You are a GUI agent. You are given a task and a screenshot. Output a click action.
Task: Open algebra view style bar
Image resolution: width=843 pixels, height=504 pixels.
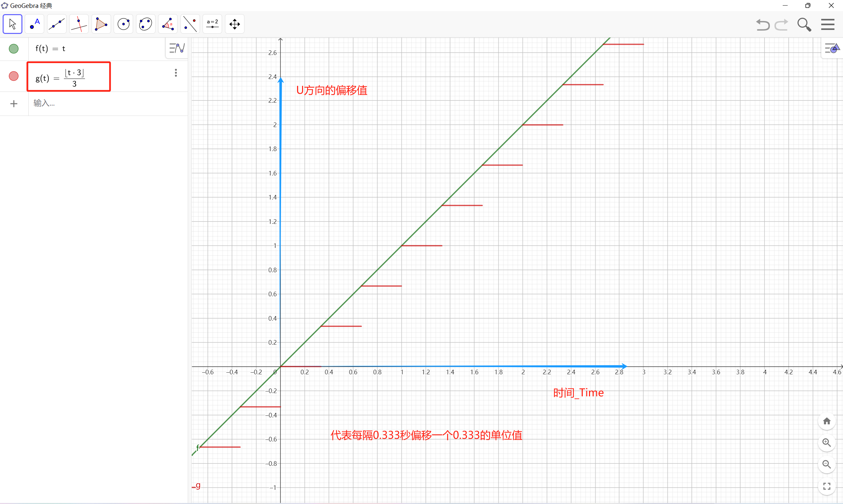[177, 48]
